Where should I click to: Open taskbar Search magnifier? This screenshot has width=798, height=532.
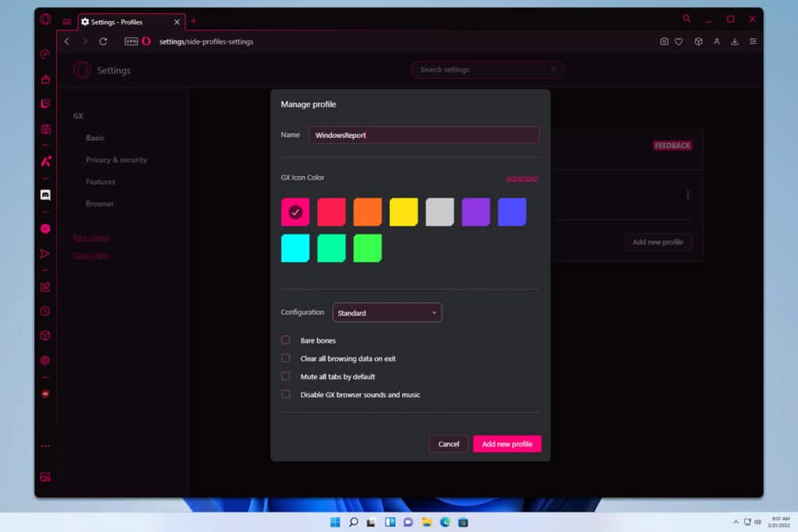click(x=353, y=523)
